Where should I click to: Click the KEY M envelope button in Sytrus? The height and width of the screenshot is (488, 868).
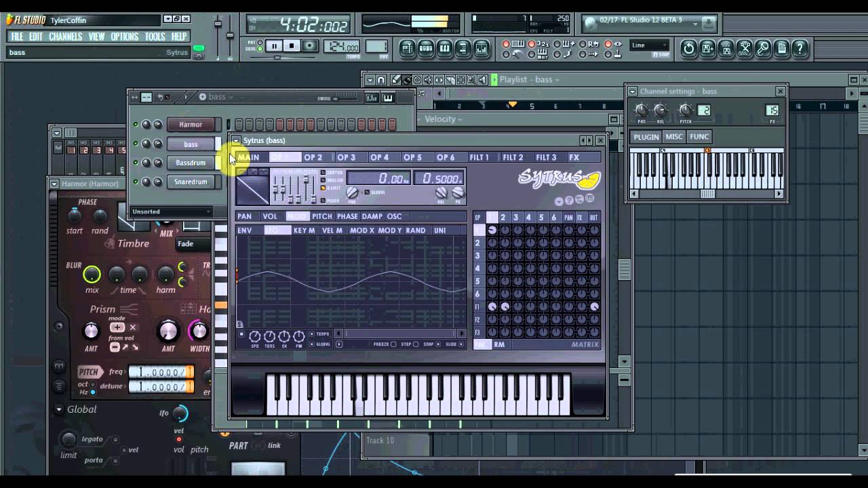pos(304,230)
